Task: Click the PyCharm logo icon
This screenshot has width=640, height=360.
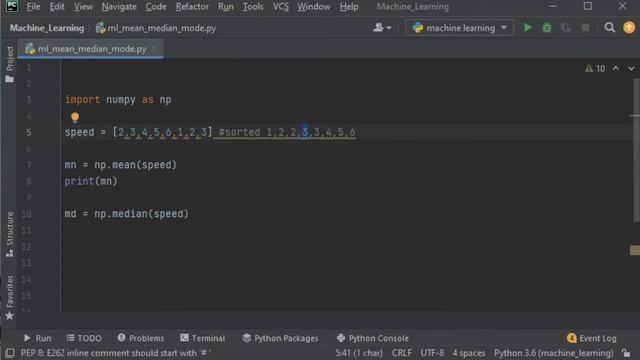Action: tap(11, 6)
